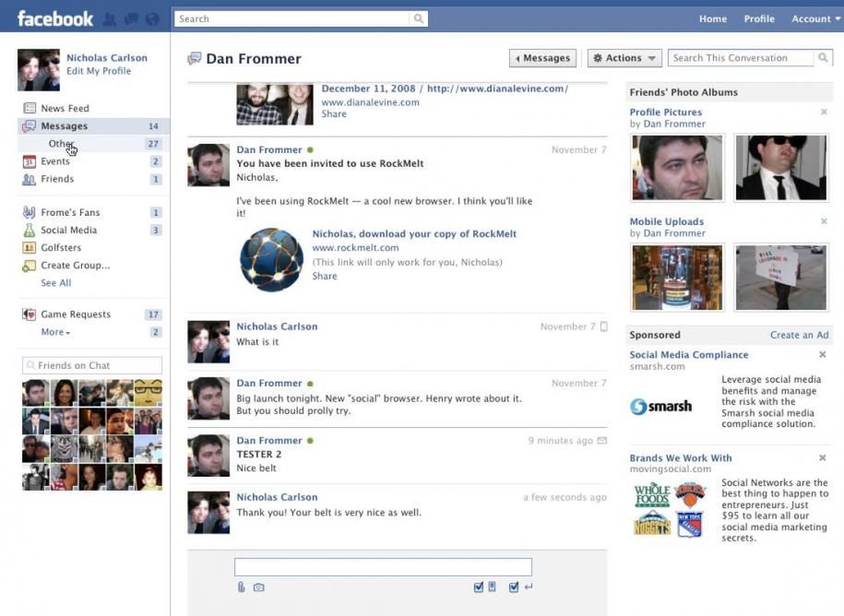This screenshot has width=844, height=616.
Task: Open messages icon in top blue bar
Action: click(131, 19)
